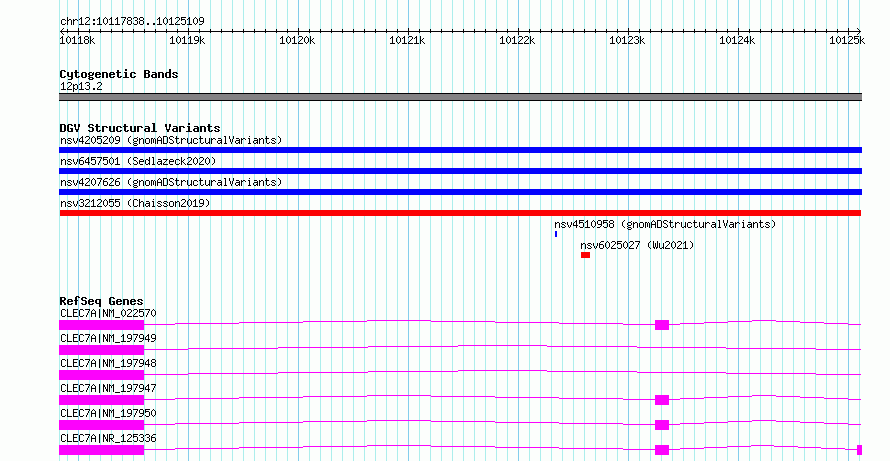
Task: Open the CLEC7A|NM_197947 transcript label
Action: 108,388
